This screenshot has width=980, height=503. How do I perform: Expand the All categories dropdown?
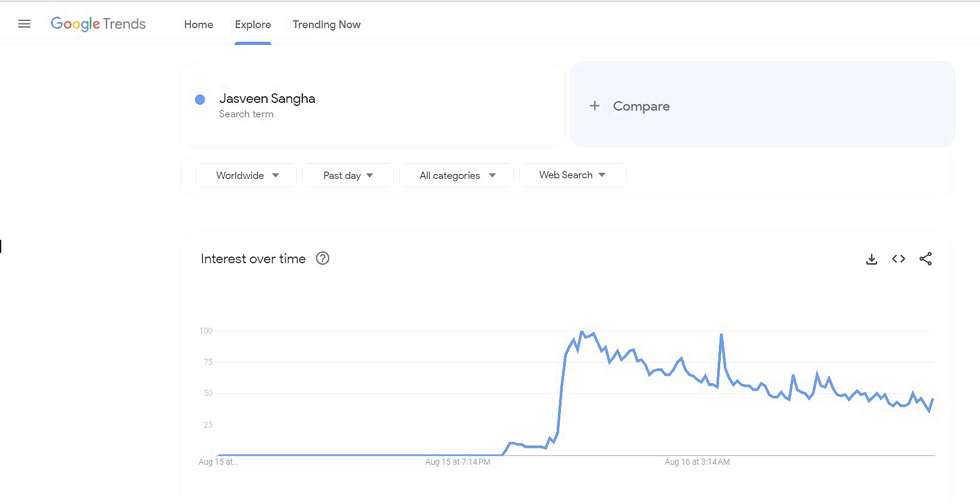coord(457,175)
